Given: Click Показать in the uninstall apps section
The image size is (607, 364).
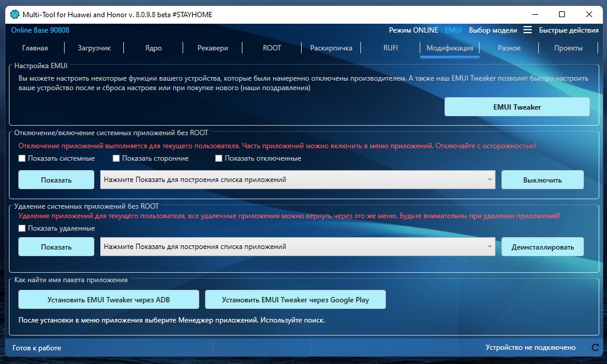Looking at the screenshot, I should point(56,247).
